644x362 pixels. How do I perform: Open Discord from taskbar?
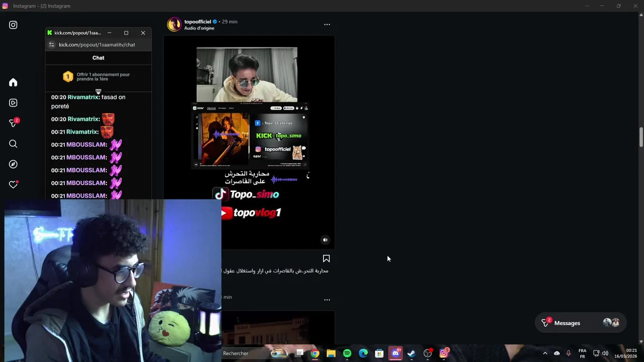pyautogui.click(x=395, y=353)
